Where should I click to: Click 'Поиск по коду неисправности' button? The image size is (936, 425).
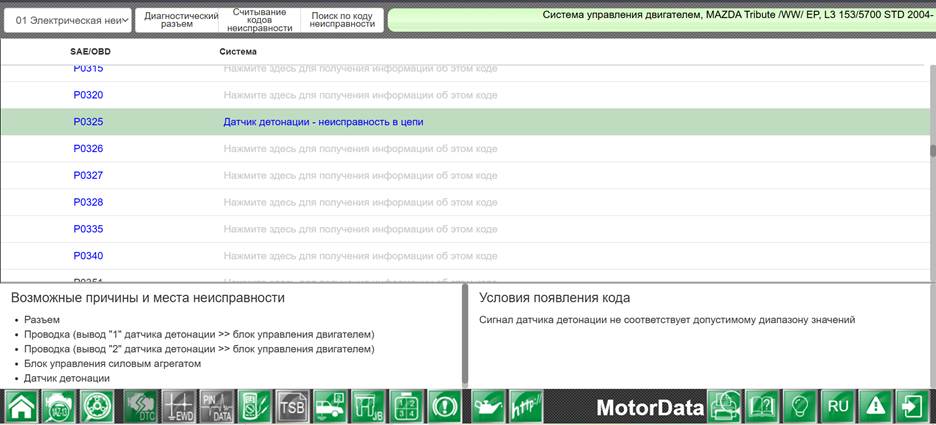342,20
